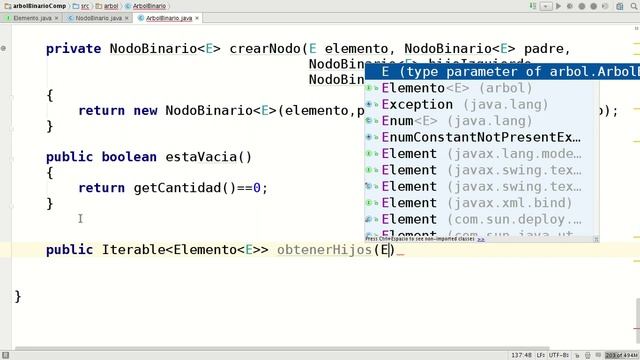Screen dimensions: 640x360
Task: Click on crearNodo method name
Action: tap(265, 49)
